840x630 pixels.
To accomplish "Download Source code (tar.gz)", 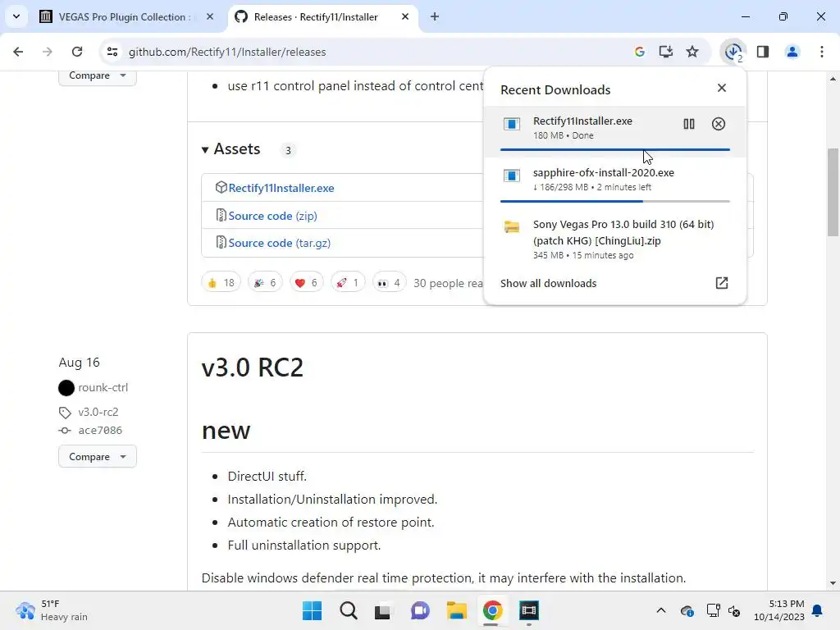I will 279,243.
